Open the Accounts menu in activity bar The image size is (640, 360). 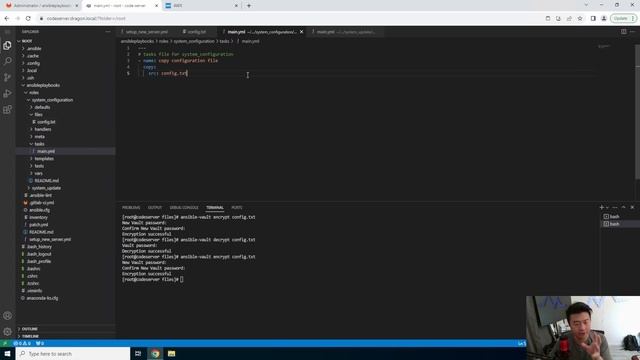pos(7,316)
